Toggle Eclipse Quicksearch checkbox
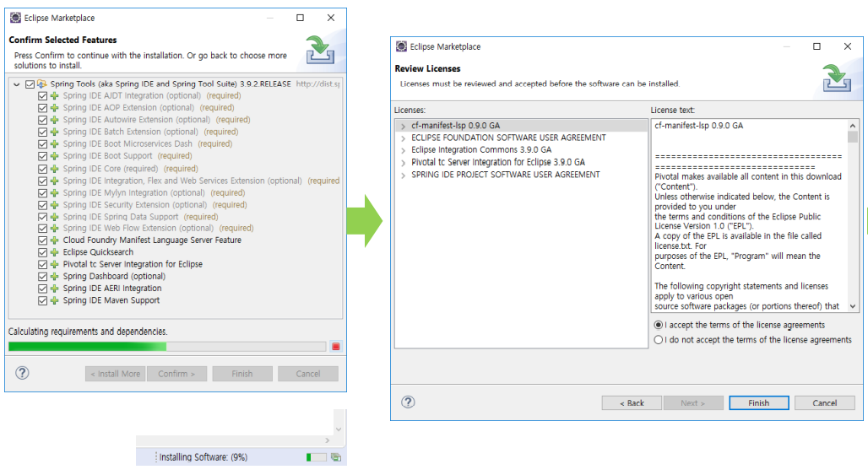 pos(42,252)
